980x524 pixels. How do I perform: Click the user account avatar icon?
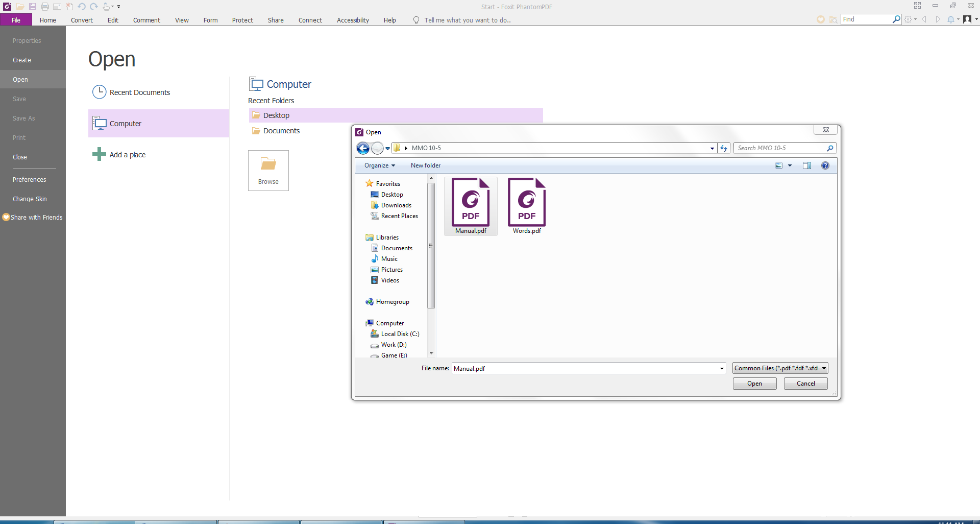coord(967,19)
